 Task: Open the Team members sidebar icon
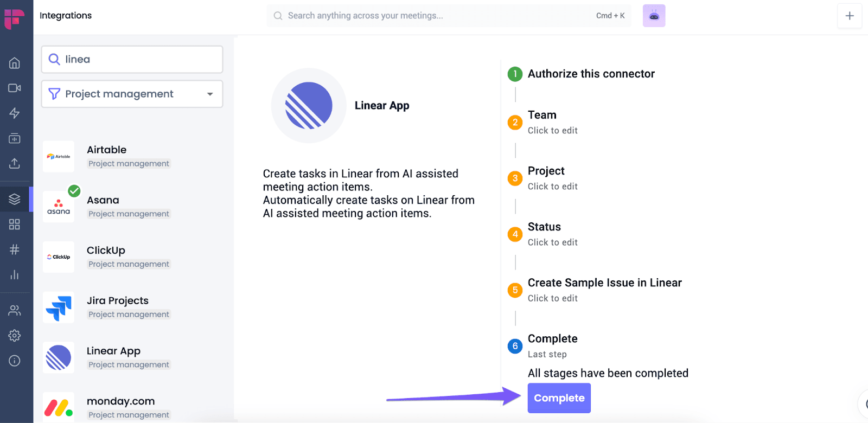tap(15, 310)
